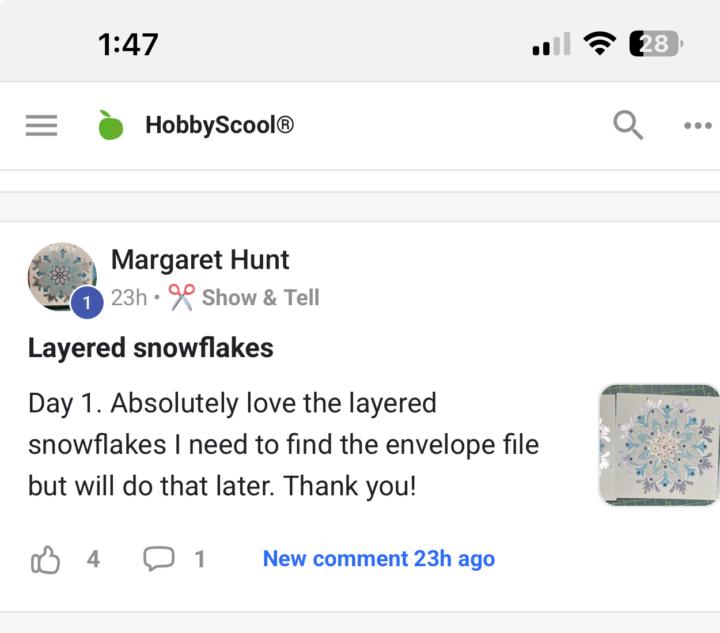The height and width of the screenshot is (633, 720).
Task: Tap the blue level badge on the avatar
Action: click(87, 302)
